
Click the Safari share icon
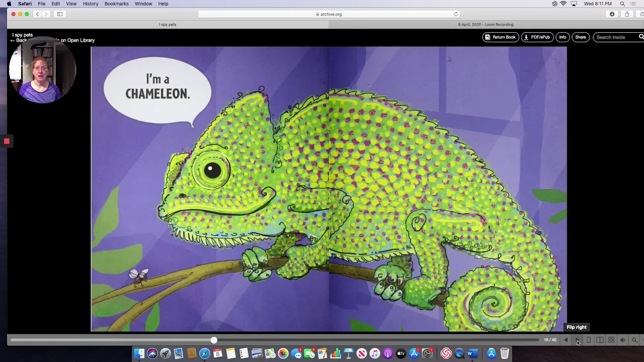[627, 14]
